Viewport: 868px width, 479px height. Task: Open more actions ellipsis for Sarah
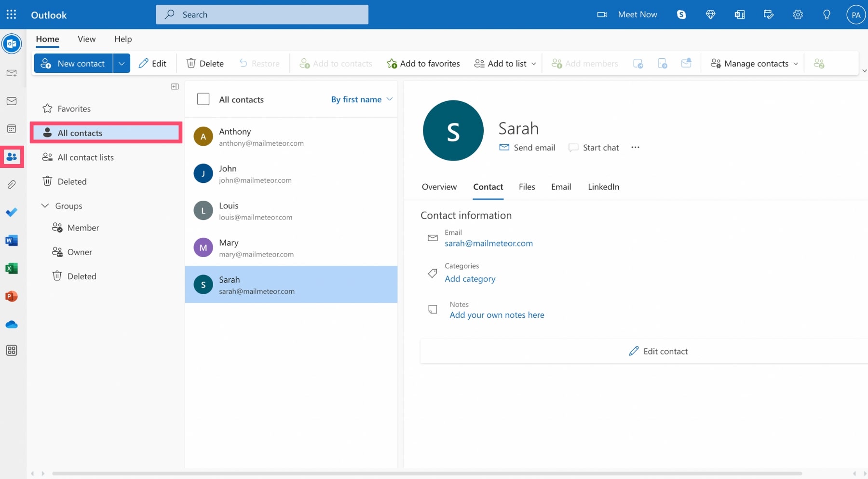pyautogui.click(x=635, y=147)
